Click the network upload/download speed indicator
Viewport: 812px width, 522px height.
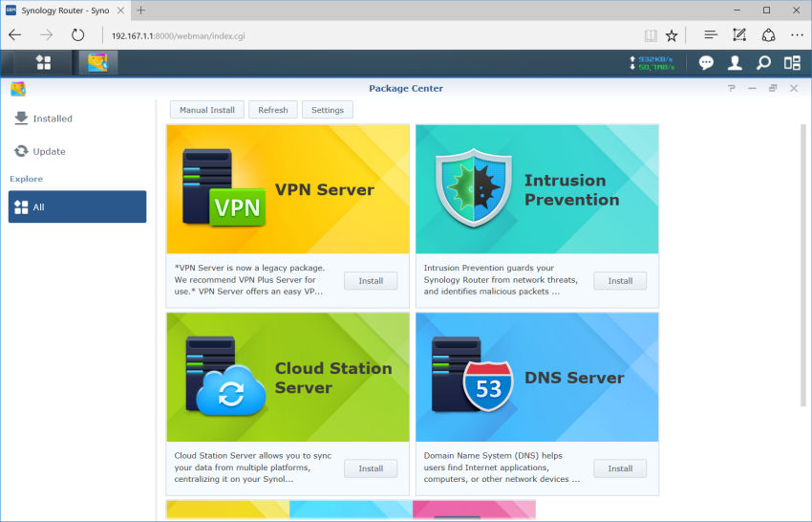point(652,63)
